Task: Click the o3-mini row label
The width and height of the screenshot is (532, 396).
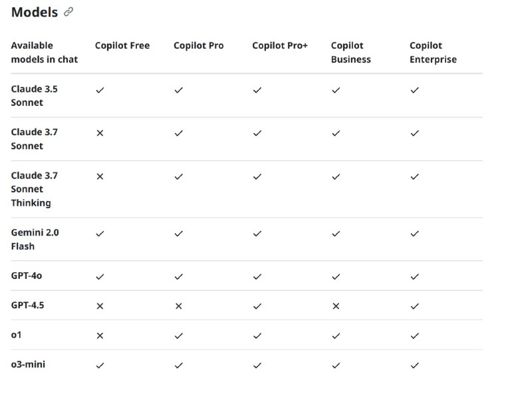Action: [29, 365]
